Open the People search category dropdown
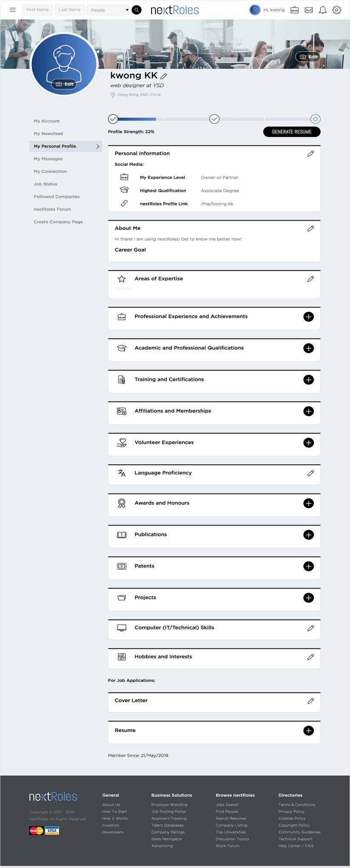Screen dimensions: 350x868 coord(108,10)
